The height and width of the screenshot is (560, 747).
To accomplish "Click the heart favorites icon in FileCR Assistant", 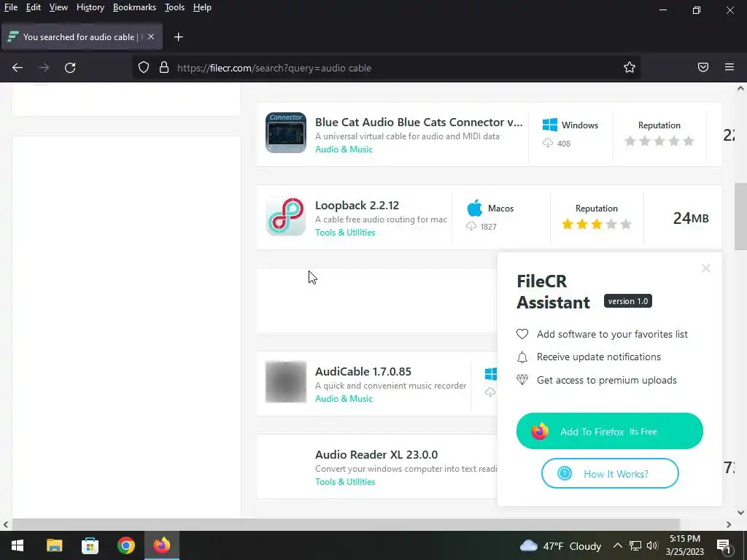I will coord(522,334).
